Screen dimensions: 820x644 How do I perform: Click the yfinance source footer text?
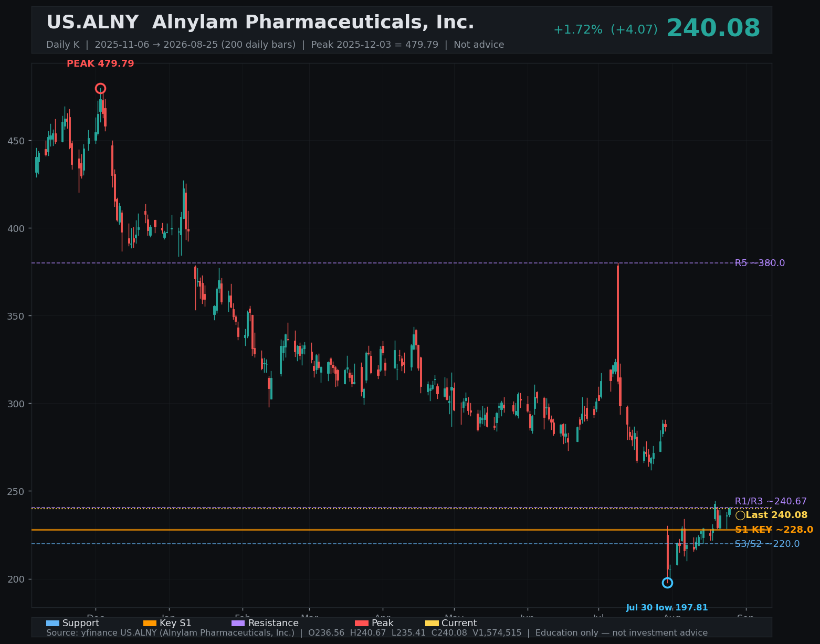pyautogui.click(x=377, y=633)
